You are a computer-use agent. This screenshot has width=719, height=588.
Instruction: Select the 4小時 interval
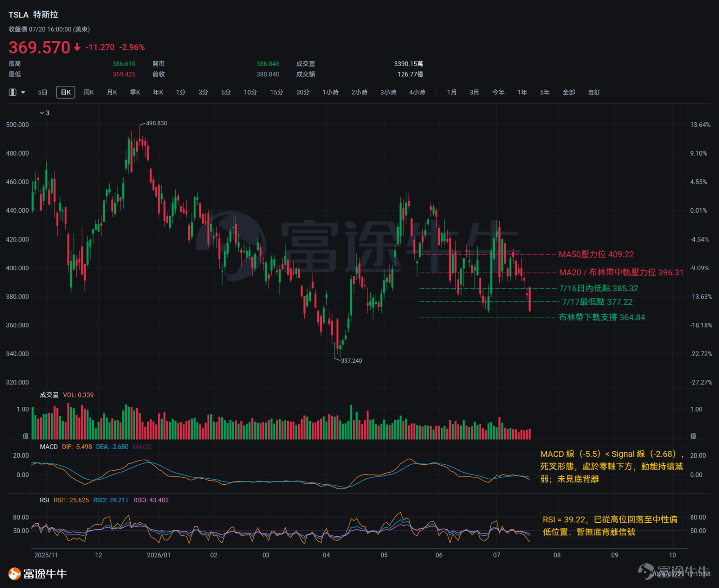pos(417,92)
